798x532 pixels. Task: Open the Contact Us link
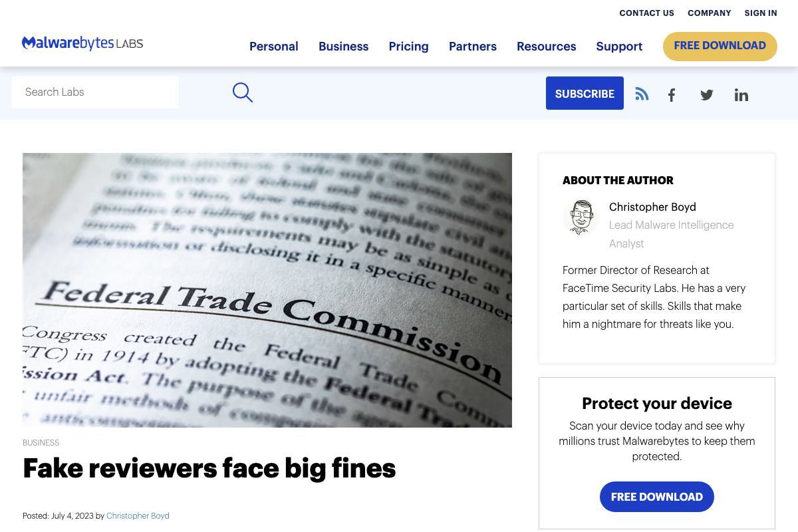click(646, 13)
